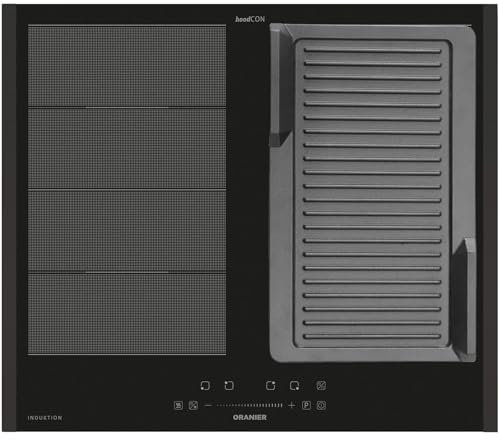Click the INDUCTION label at bottom left

click(x=45, y=418)
